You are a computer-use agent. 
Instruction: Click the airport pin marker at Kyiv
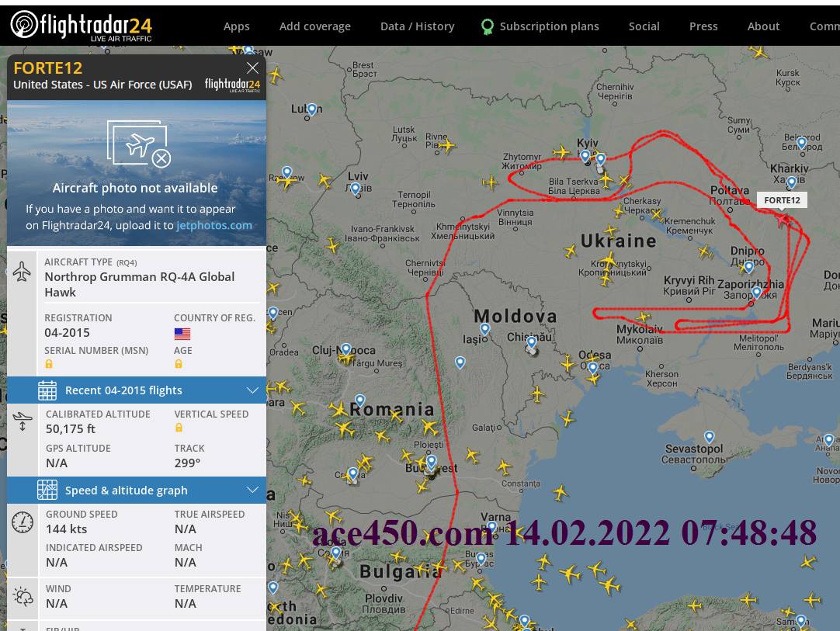point(585,156)
